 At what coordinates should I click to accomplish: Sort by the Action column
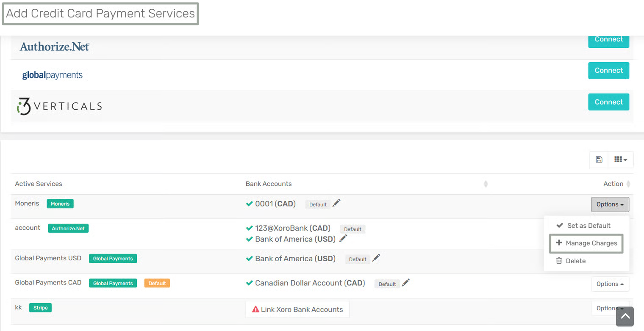[628, 184]
